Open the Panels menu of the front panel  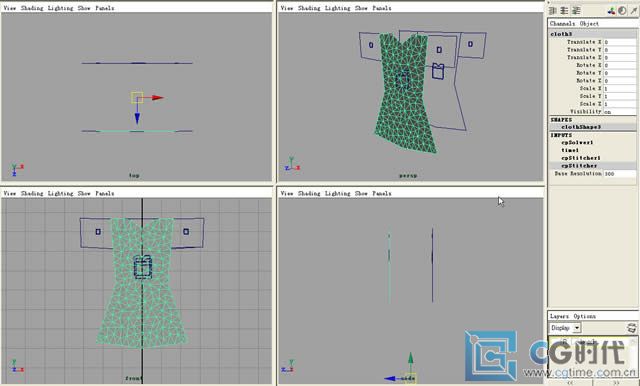105,193
